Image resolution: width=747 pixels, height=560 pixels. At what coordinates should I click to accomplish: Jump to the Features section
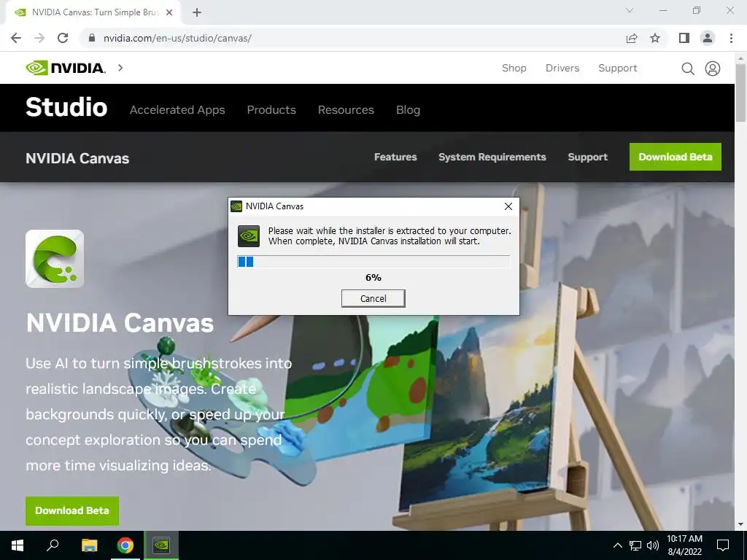395,157
